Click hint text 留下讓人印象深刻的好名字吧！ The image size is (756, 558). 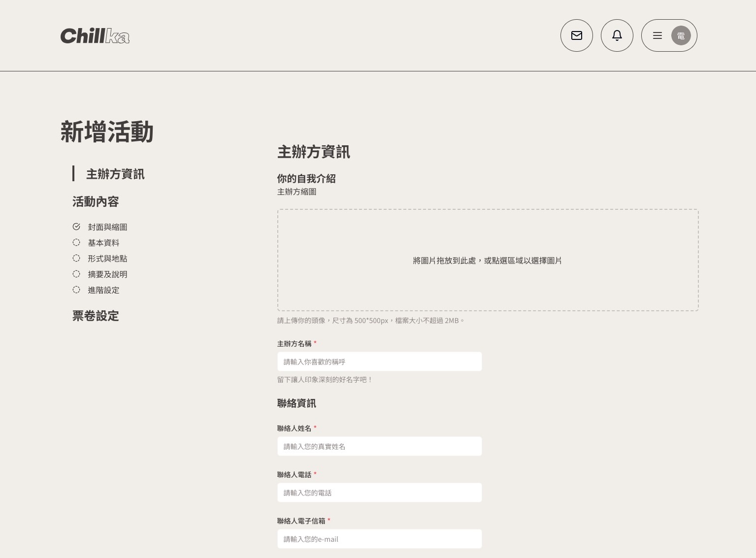click(325, 380)
